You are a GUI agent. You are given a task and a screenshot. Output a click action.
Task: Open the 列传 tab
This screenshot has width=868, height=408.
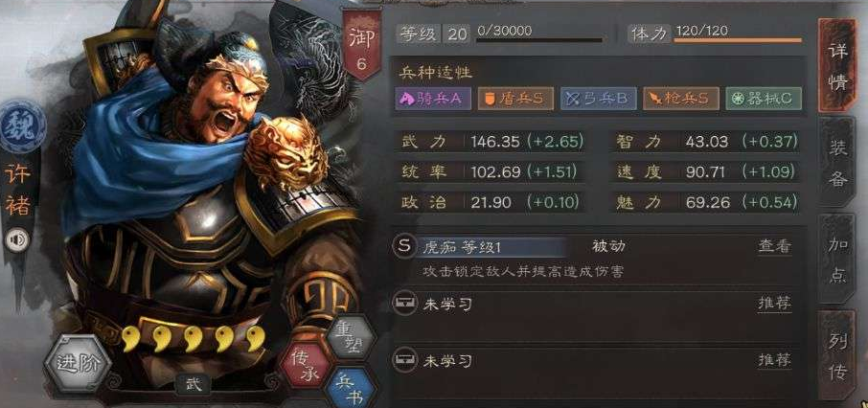(x=837, y=356)
